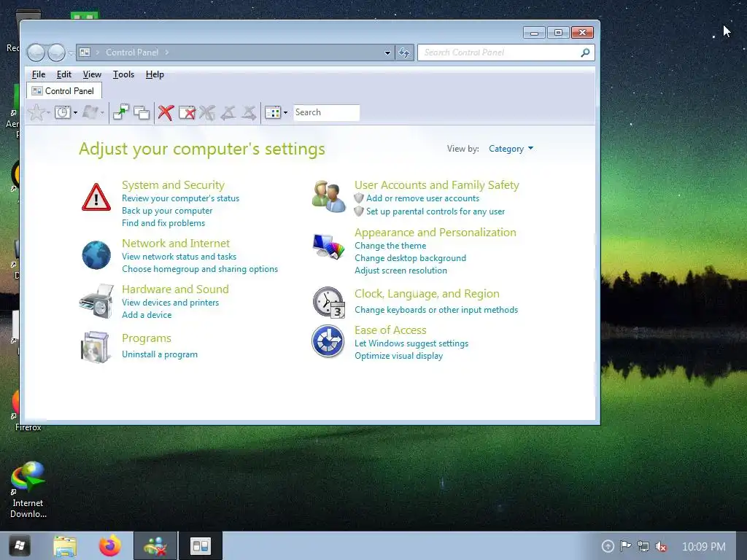Screen dimensions: 747x560
Task: Open the layout view icon dropdown arrow
Action: click(285, 113)
